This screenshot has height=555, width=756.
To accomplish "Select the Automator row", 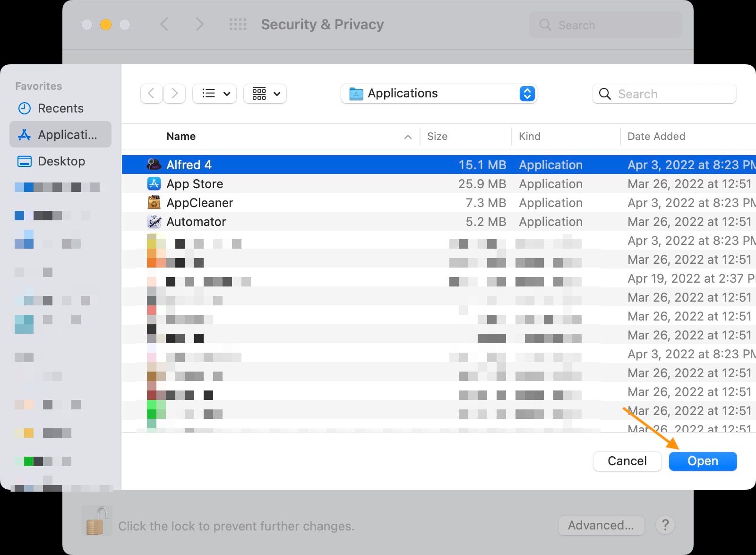I will pyautogui.click(x=439, y=221).
